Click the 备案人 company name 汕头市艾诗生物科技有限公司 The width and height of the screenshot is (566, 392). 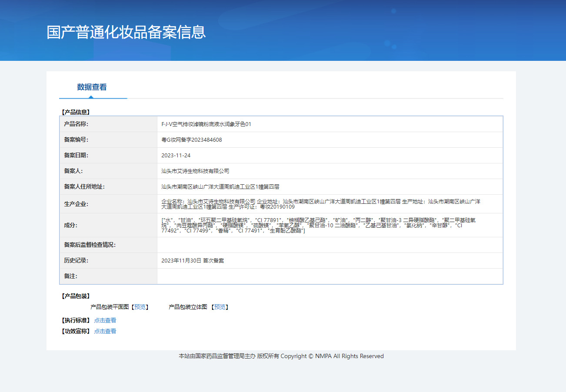pos(195,171)
